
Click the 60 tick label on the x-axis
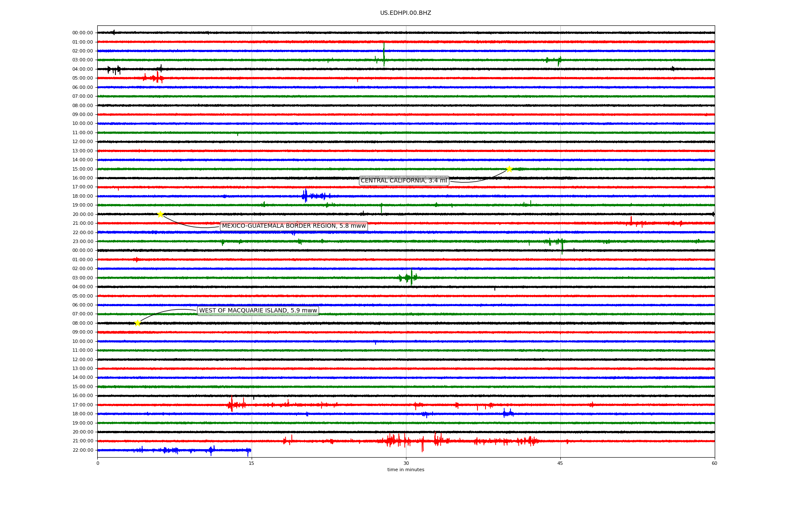[x=714, y=463]
